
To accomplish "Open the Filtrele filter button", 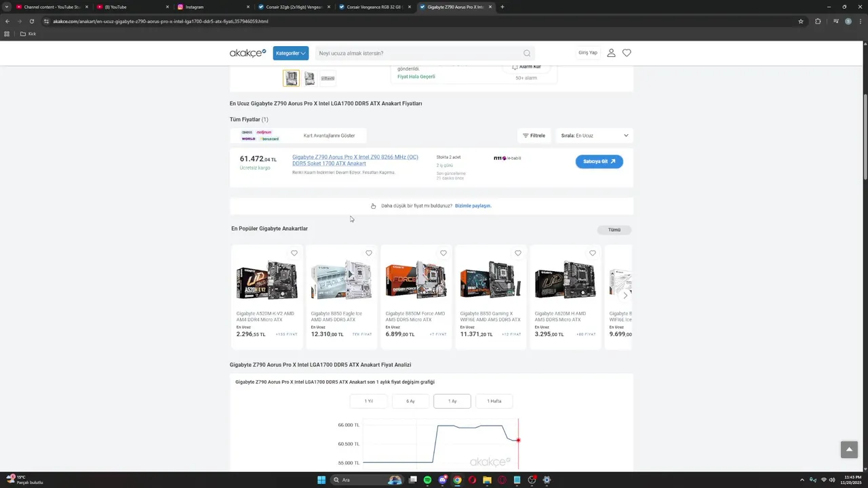I will pos(534,136).
